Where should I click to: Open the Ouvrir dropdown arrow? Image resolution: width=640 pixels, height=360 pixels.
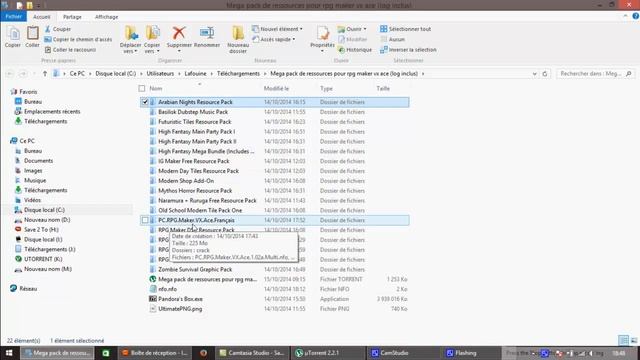[x=365, y=29]
